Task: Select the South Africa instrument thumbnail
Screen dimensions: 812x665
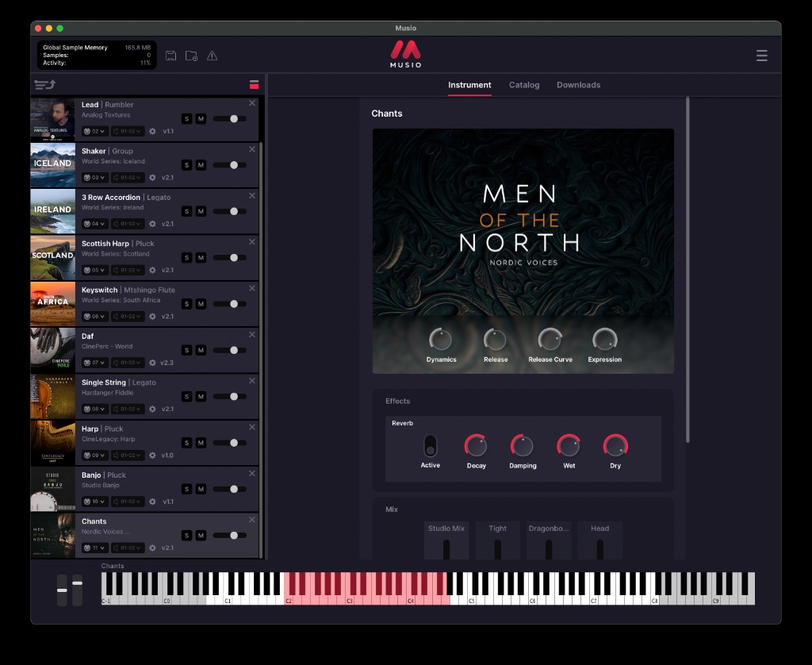Action: click(53, 304)
